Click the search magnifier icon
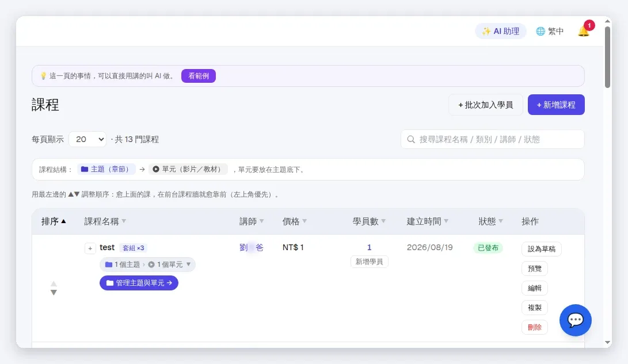 click(x=411, y=139)
